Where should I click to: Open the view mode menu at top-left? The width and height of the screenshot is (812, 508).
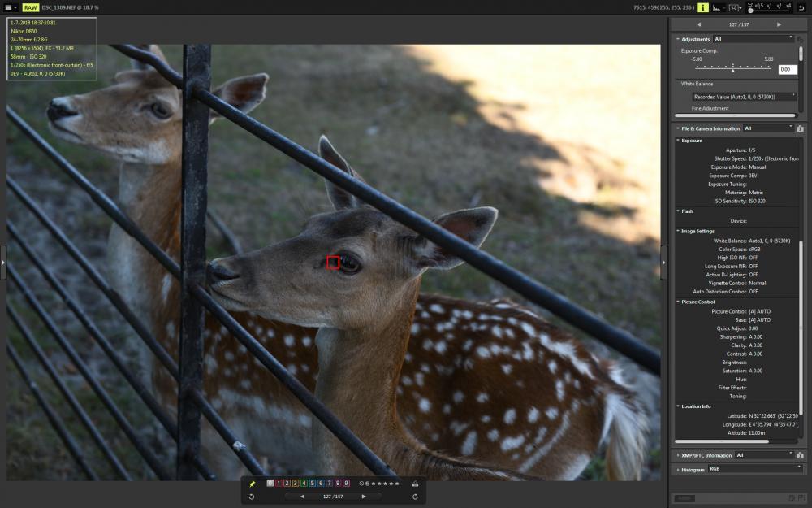point(11,7)
